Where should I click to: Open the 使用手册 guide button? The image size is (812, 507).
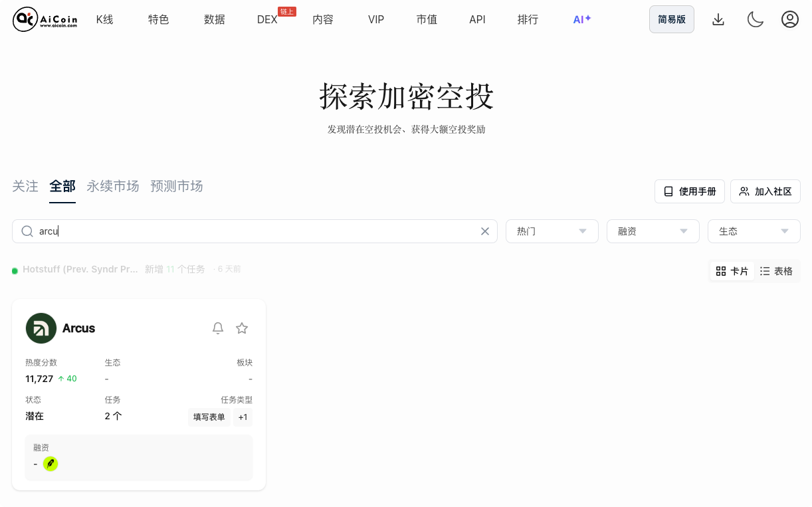[x=690, y=191]
